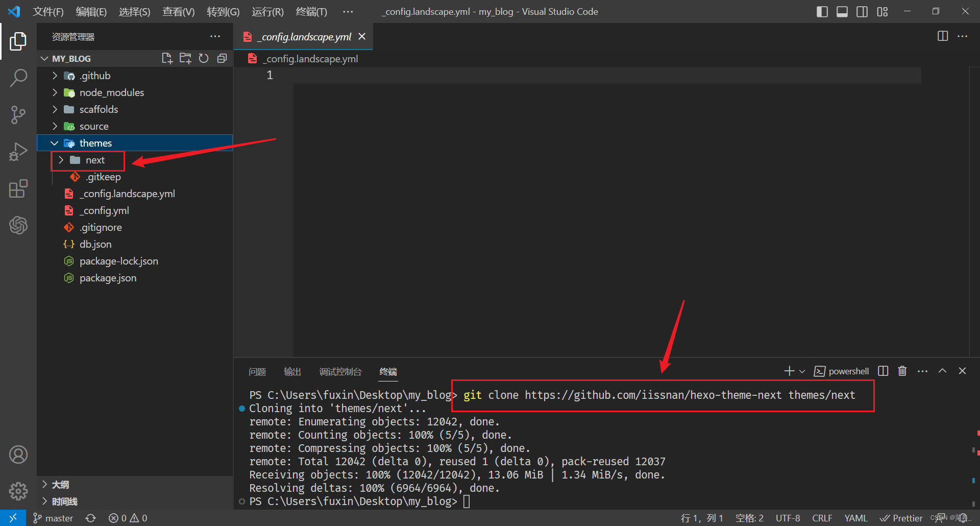Open the 转到(G) menu

(x=223, y=11)
